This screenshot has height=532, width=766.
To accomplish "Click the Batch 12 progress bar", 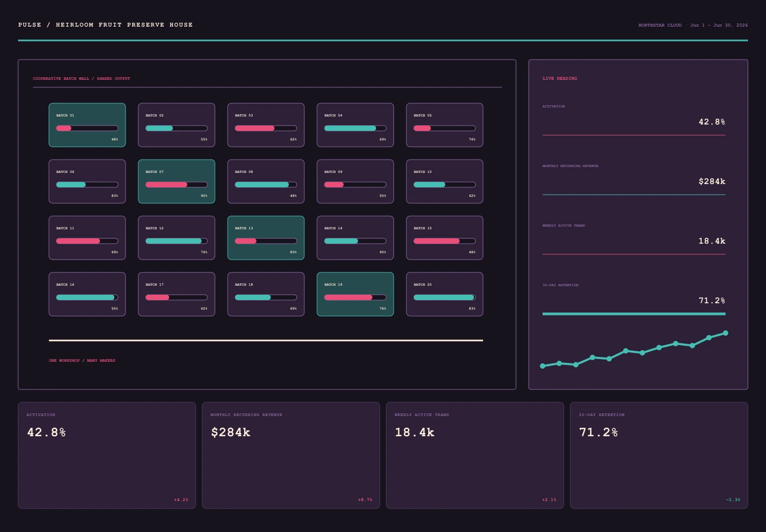I will pos(177,241).
